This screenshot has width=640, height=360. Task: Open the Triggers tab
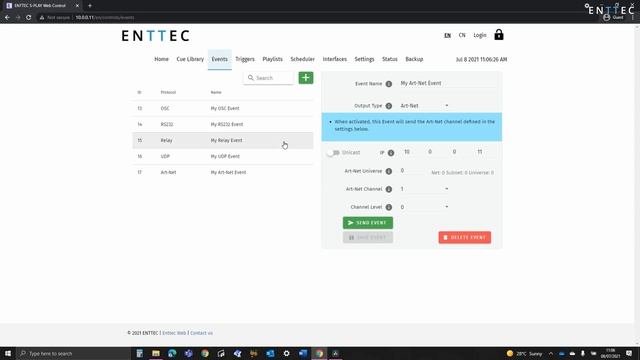pos(245,59)
